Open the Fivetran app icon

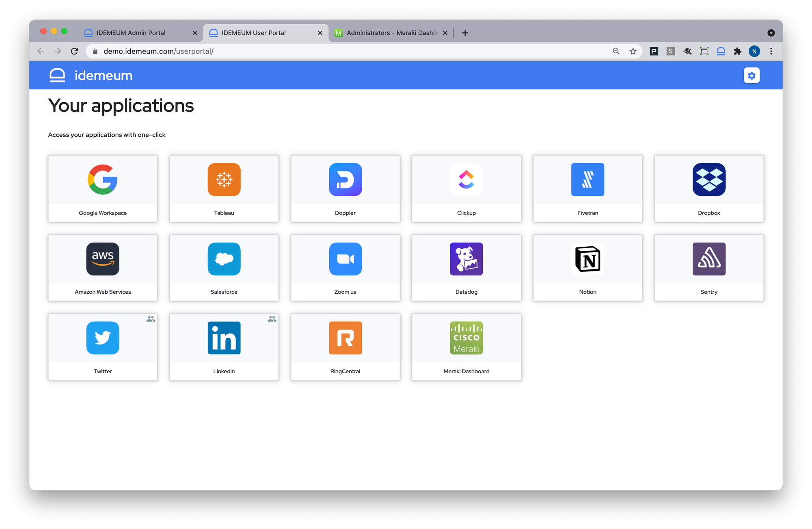click(587, 179)
